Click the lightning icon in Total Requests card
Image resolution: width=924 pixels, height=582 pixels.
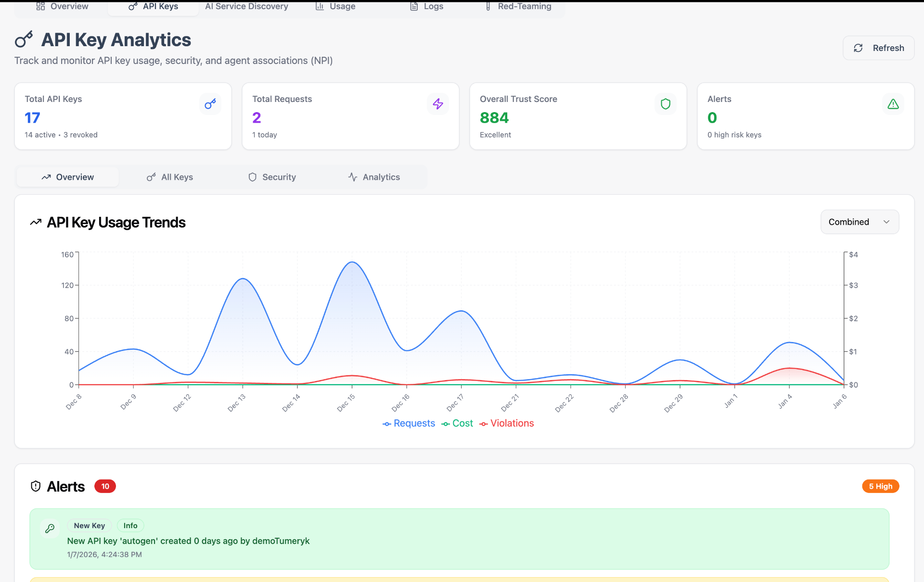438,104
